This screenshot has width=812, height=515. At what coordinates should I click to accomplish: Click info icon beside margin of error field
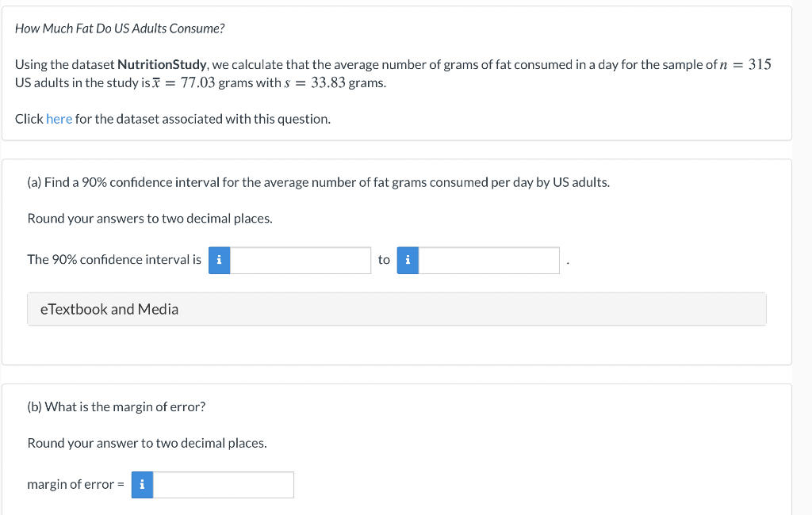click(x=142, y=485)
